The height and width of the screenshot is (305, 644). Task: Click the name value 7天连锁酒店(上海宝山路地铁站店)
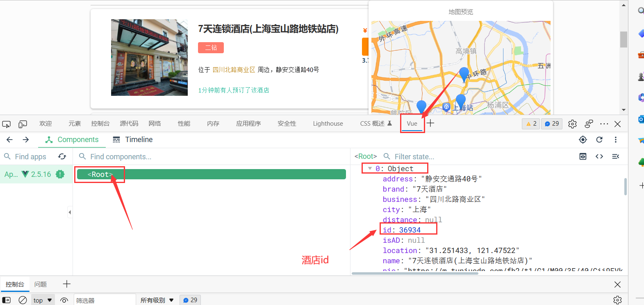point(470,261)
